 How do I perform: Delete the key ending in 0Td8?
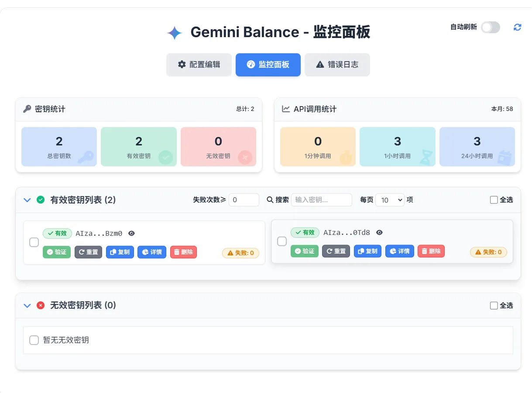pos(431,251)
